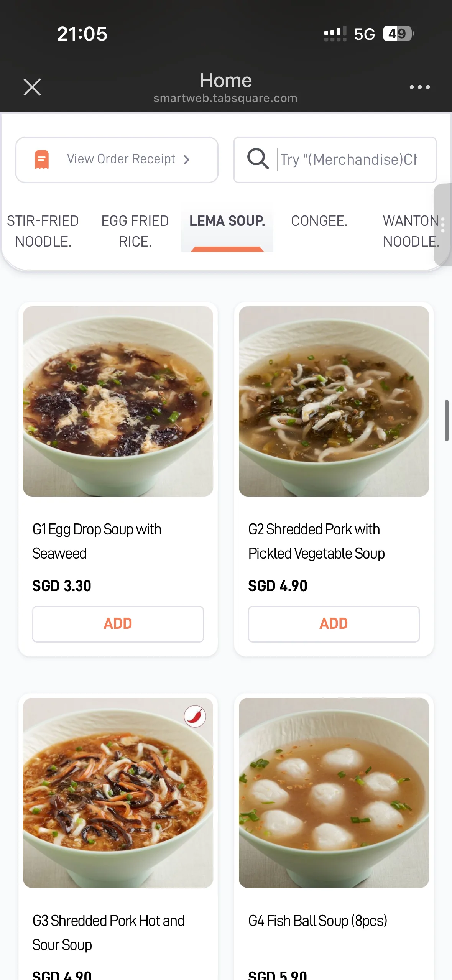
Task: Expand the View Order Receipt chevron
Action: tap(187, 159)
